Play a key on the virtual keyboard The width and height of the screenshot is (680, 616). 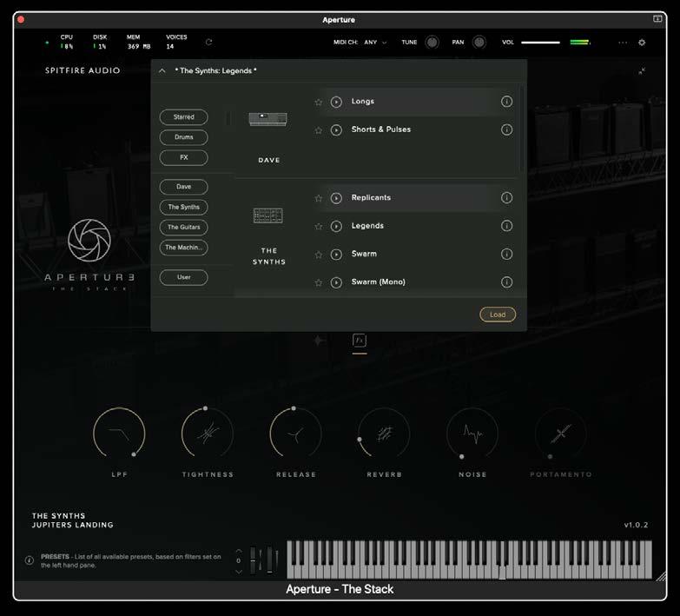click(x=469, y=560)
